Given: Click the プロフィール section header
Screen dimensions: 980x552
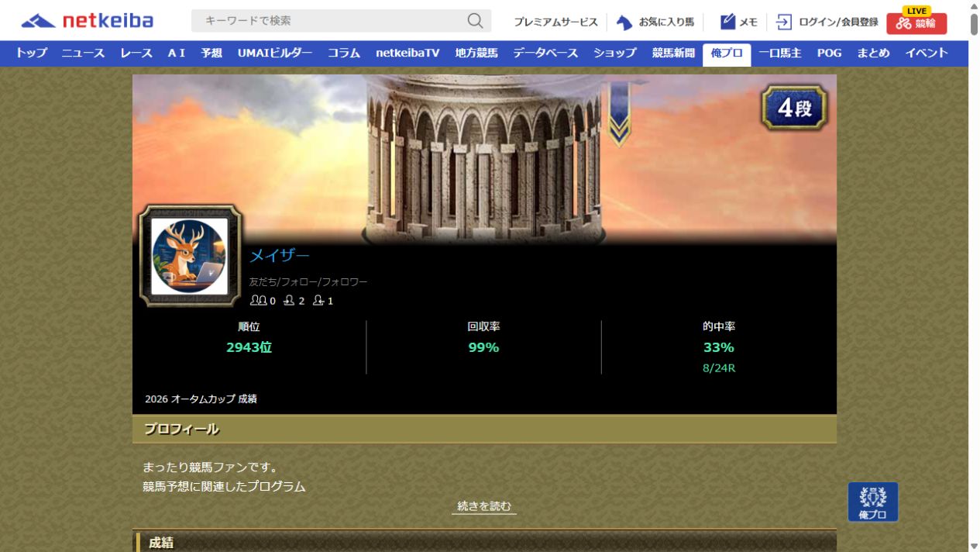Looking at the screenshot, I should [x=484, y=430].
